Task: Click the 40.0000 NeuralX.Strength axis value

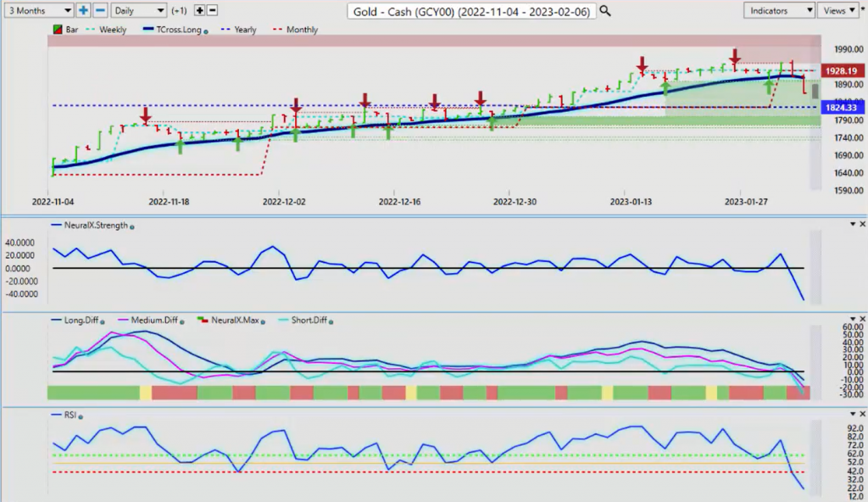Action: coord(19,243)
